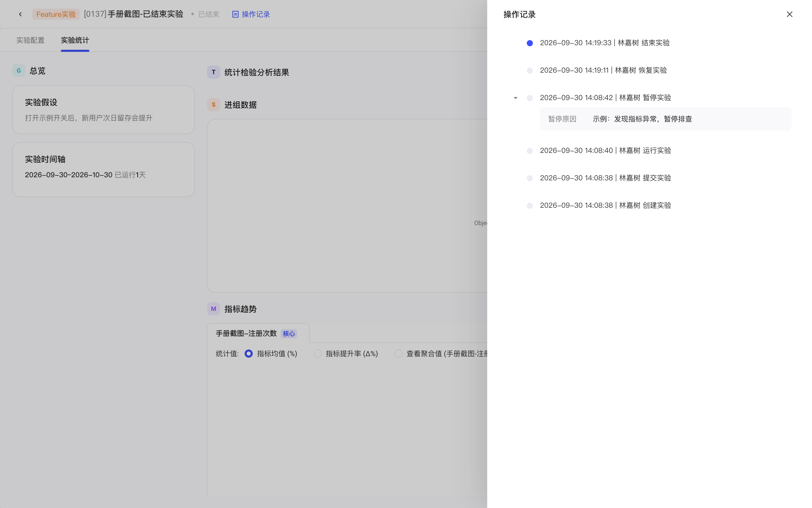Switch to the 实验配置 tab

pyautogui.click(x=30, y=40)
